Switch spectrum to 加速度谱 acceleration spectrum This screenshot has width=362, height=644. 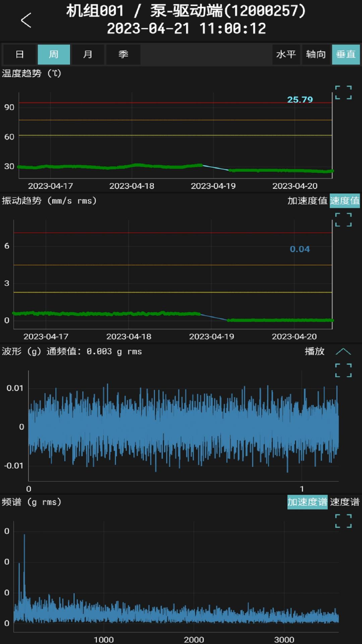coord(307,502)
